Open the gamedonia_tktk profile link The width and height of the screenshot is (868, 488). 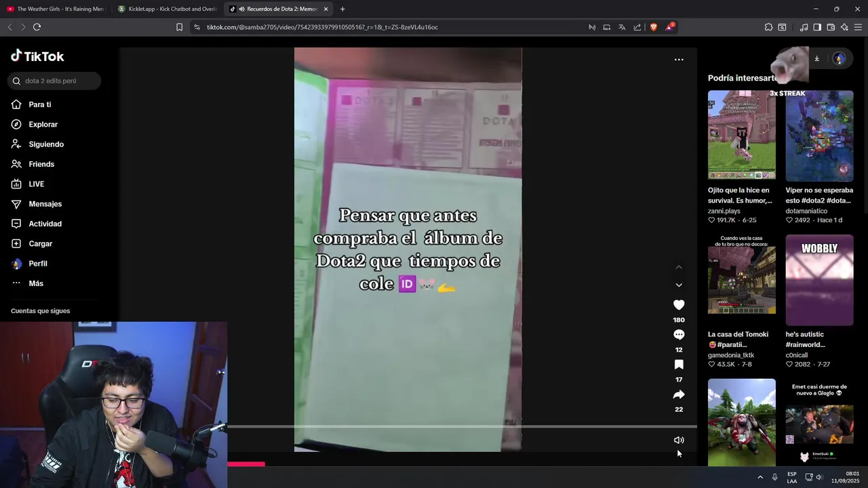pyautogui.click(x=731, y=355)
